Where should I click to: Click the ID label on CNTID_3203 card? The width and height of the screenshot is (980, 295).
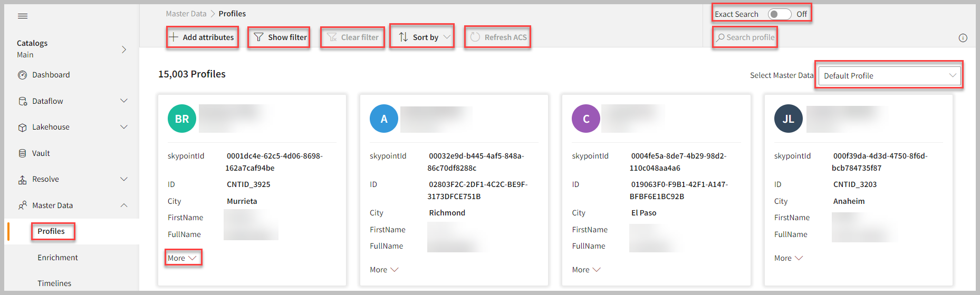pos(778,184)
